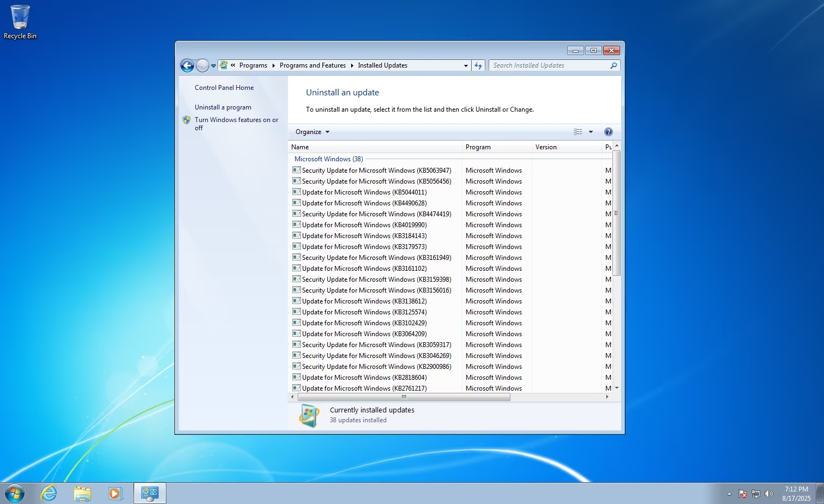
Task: Click the icon of Update KB4490628
Action: pos(297,203)
